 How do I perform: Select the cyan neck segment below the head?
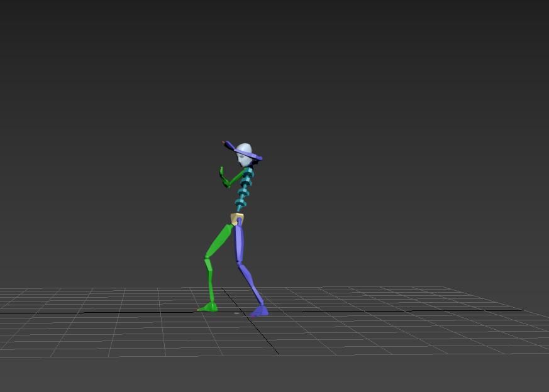248,171
